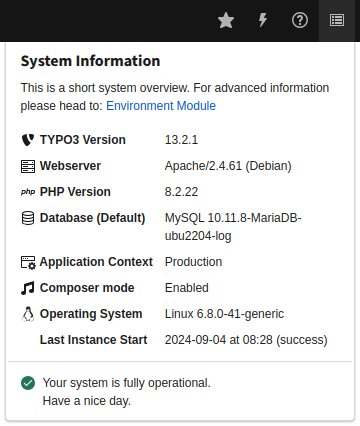The image size is (360, 426).
Task: Click the Operating System label
Action: (x=91, y=314)
